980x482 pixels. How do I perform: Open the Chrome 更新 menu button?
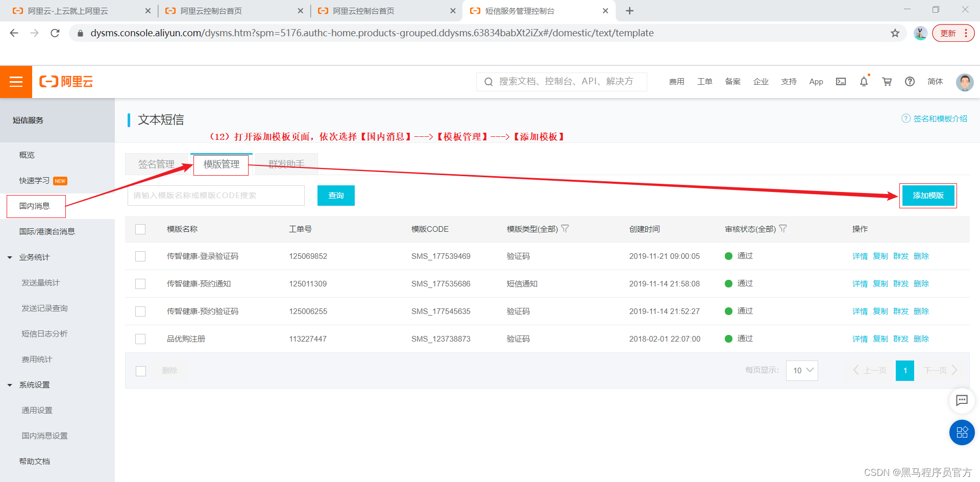pyautogui.click(x=953, y=33)
